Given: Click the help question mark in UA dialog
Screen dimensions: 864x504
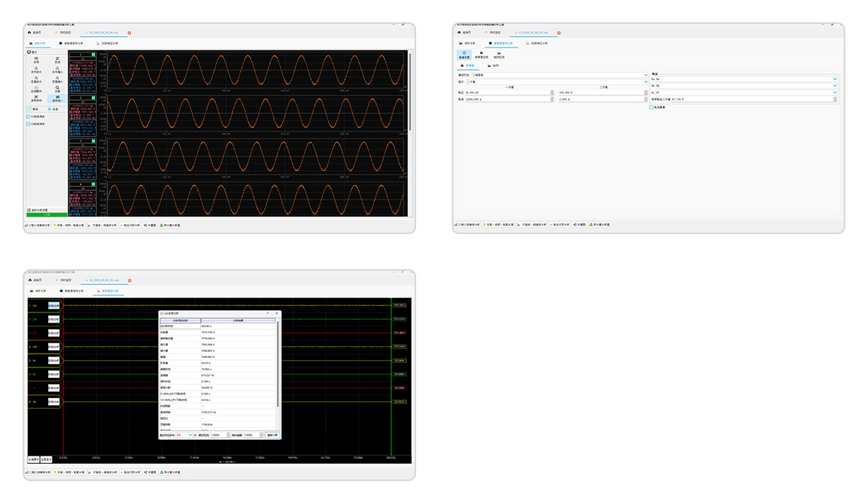Looking at the screenshot, I should [x=268, y=313].
